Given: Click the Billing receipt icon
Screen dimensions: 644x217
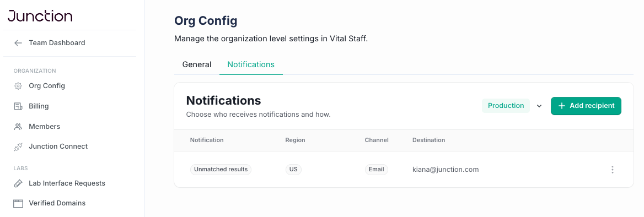Looking at the screenshot, I should (18, 106).
